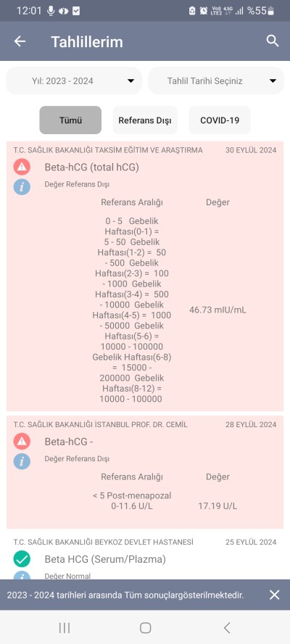Open the Yıl: 2023 - 2024 dropdown
The width and height of the screenshot is (290, 644).
coord(74,81)
